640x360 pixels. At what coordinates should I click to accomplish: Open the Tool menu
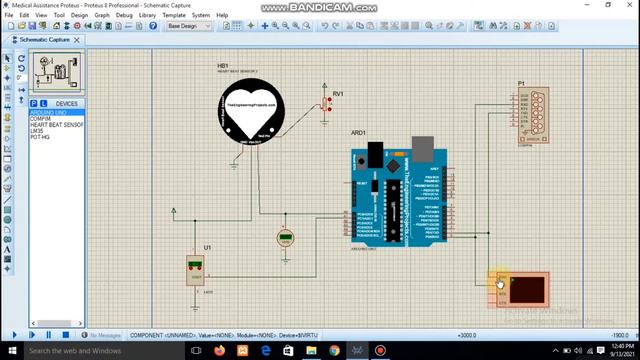(59, 15)
